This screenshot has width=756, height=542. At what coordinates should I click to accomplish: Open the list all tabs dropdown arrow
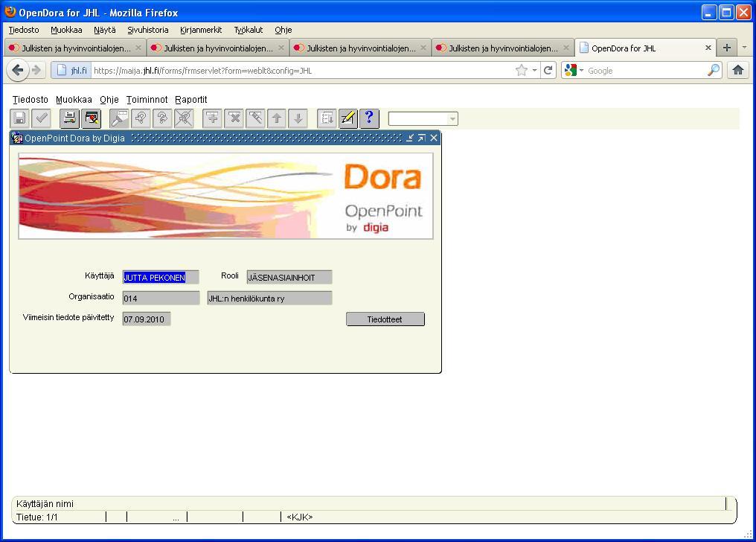(744, 47)
